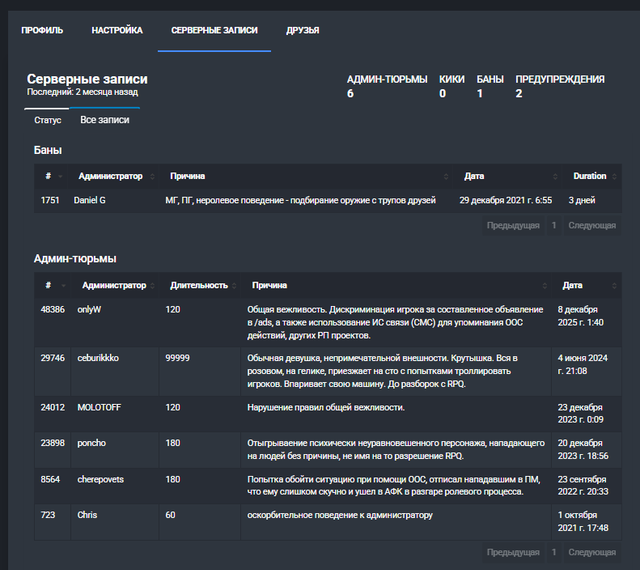This screenshot has height=570, width=640.
Task: Select the СЕРВЕРНЫЕ ЗАПИСИ tab
Action: (214, 30)
